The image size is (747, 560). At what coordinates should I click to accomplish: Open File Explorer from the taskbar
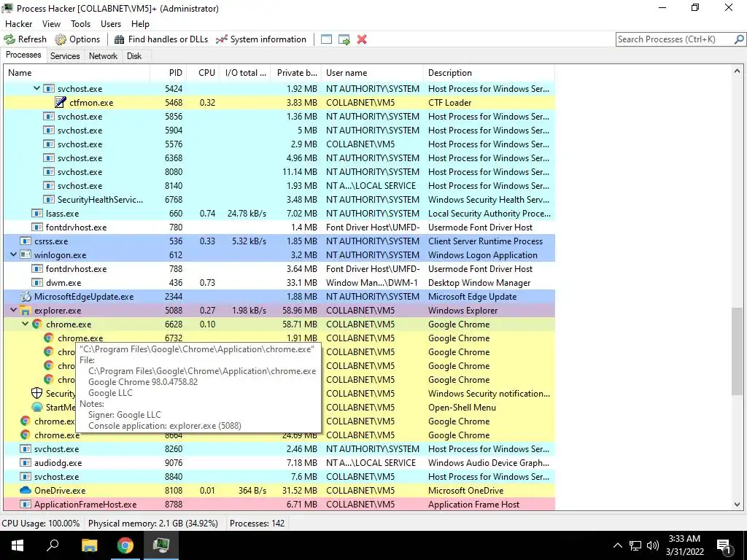(x=89, y=545)
